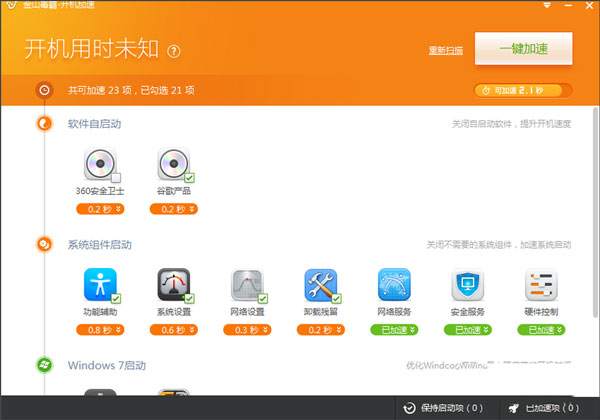Click the 功能辅助 label

click(100, 312)
